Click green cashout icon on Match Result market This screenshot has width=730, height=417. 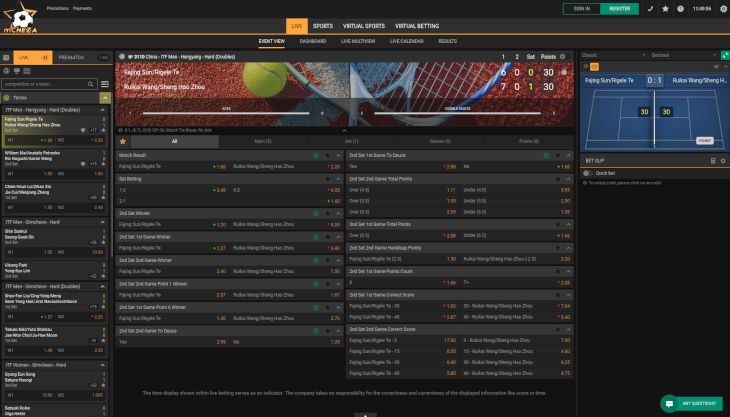(x=316, y=155)
